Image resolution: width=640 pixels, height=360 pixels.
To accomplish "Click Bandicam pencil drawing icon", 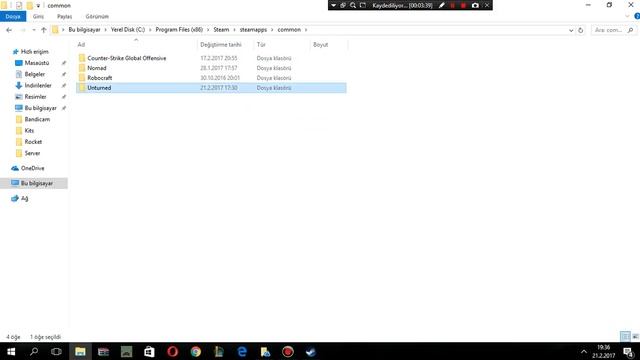I will (x=442, y=5).
